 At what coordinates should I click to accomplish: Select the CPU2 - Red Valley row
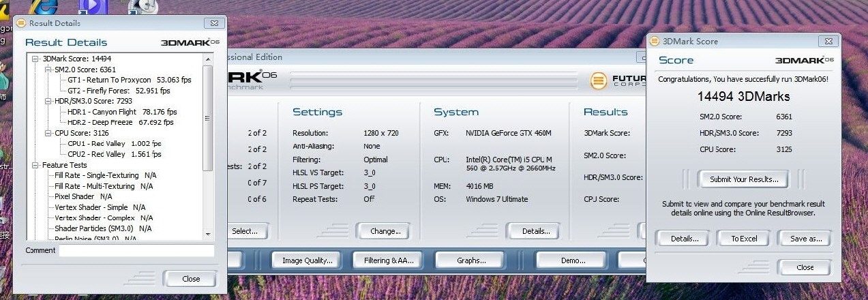click(x=114, y=154)
